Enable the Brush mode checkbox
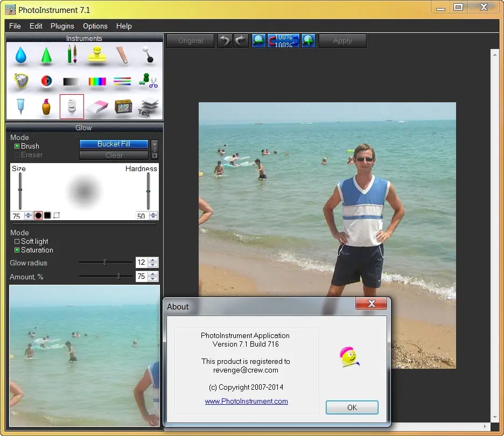 click(x=17, y=146)
